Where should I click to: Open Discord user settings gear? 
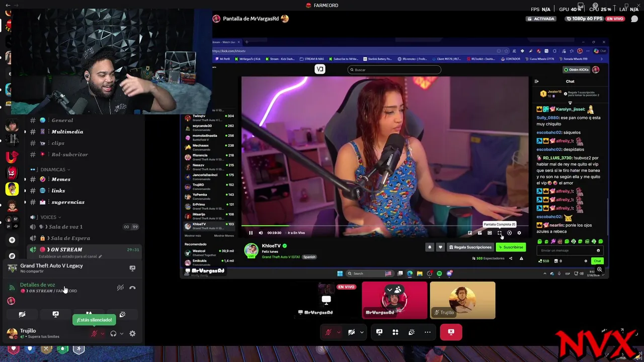[x=132, y=333]
